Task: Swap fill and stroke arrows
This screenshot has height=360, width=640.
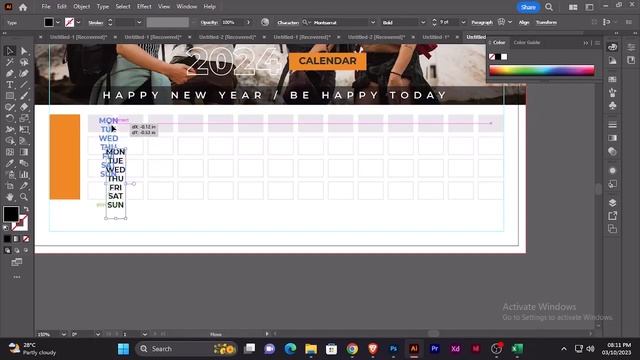Action: click(x=27, y=209)
